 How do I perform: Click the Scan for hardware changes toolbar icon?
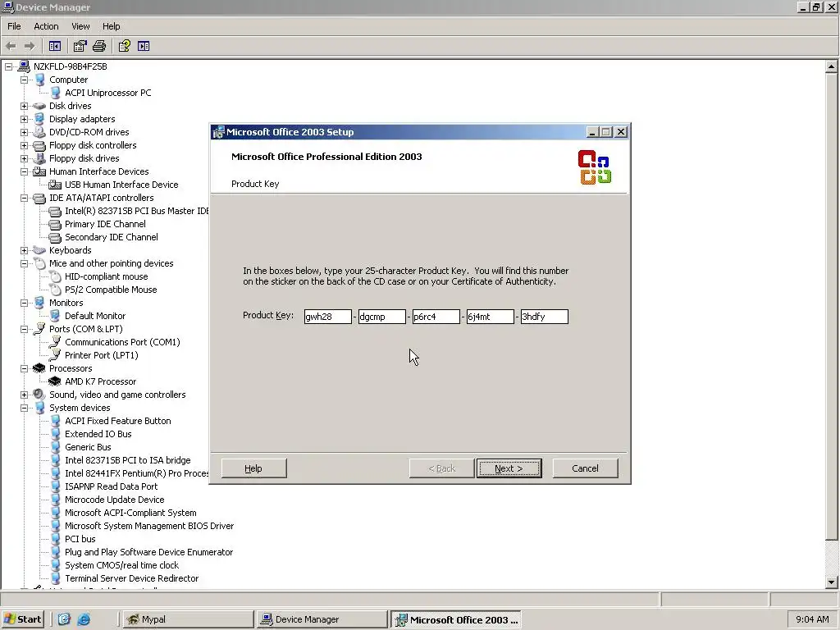click(x=144, y=46)
